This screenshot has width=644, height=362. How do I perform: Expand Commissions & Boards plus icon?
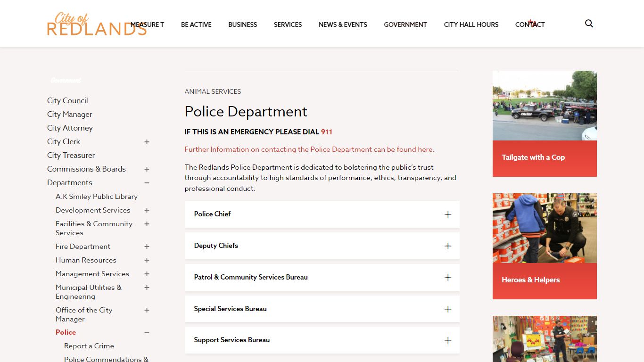click(x=147, y=169)
